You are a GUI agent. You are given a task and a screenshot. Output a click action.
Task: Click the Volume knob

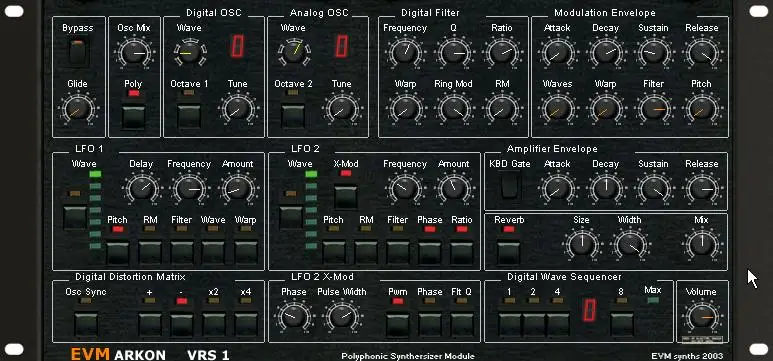[701, 317]
